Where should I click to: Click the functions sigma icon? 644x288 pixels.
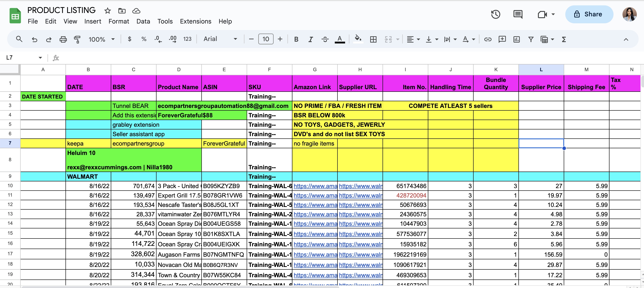point(563,39)
